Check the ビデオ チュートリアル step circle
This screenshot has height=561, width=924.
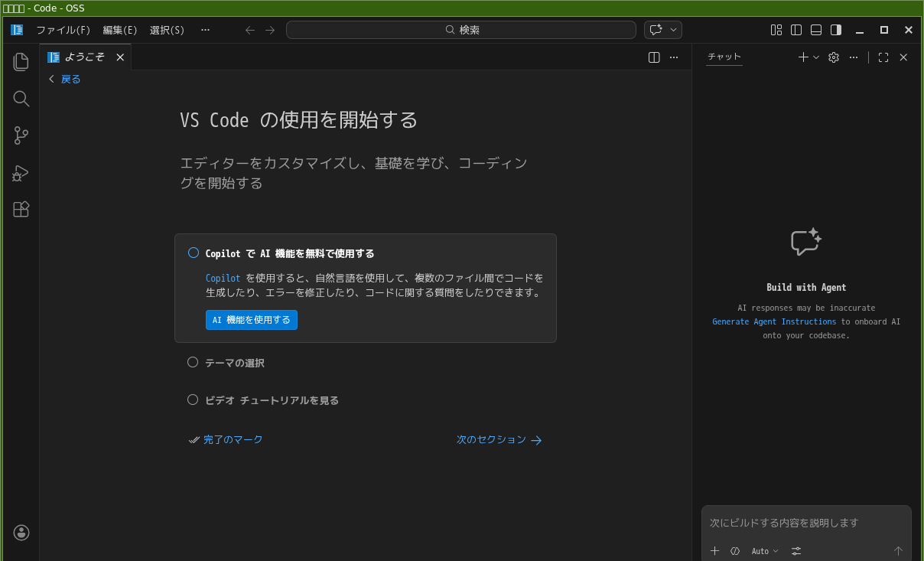[193, 400]
